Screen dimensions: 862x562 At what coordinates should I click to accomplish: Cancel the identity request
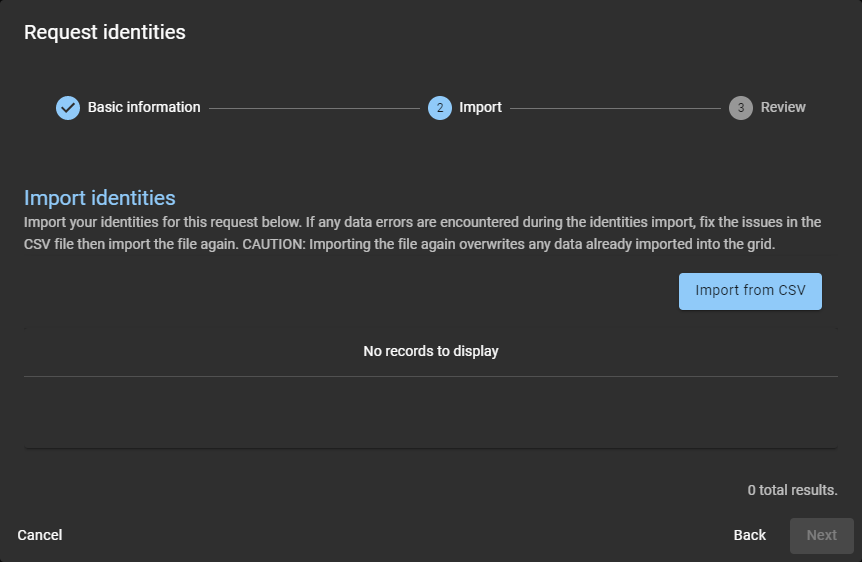(40, 535)
